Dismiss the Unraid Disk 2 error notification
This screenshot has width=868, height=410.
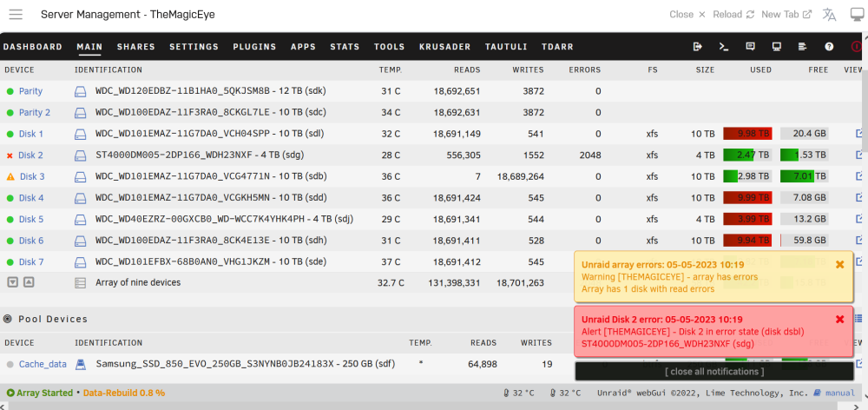pos(839,319)
